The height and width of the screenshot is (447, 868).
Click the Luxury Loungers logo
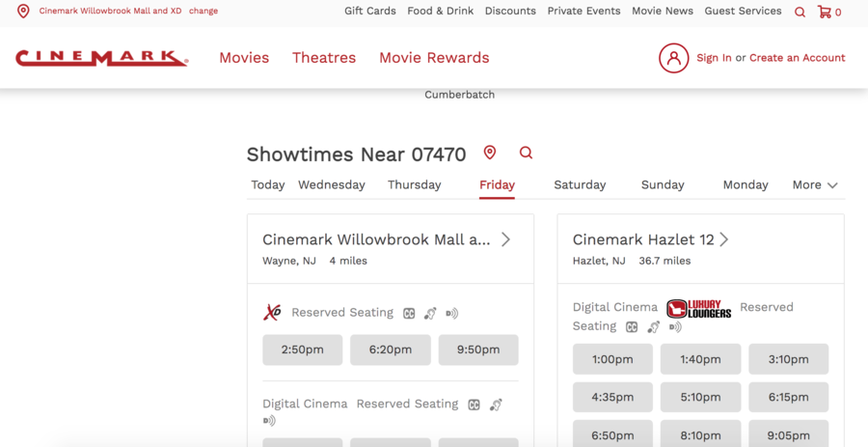698,309
